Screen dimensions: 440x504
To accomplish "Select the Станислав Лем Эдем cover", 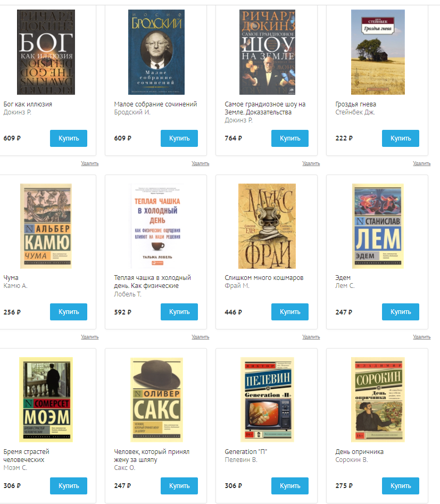I will coord(378,226).
